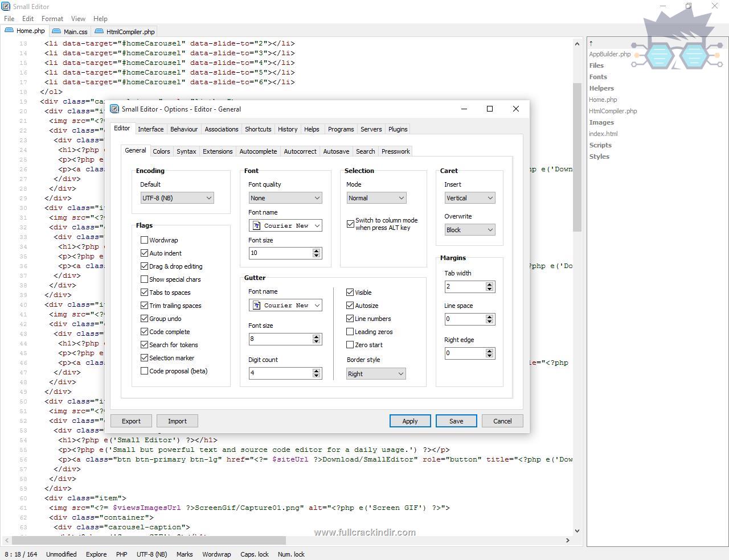Open the Autocomplete sub-tab
The width and height of the screenshot is (729, 560).
(258, 151)
